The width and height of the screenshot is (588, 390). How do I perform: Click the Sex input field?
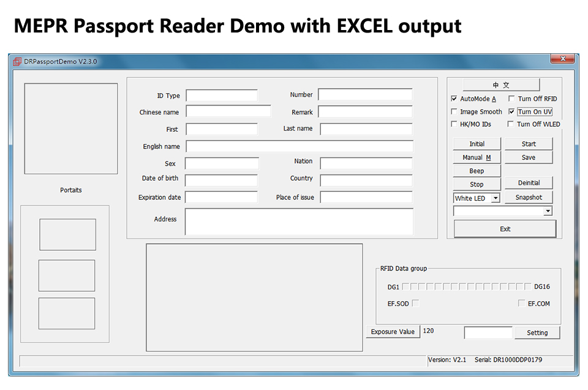pyautogui.click(x=222, y=163)
